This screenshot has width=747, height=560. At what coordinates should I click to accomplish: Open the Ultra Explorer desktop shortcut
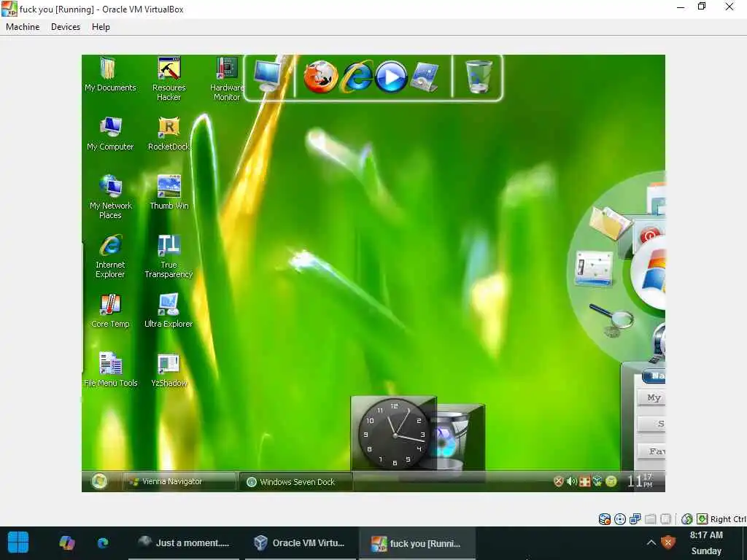point(169,311)
